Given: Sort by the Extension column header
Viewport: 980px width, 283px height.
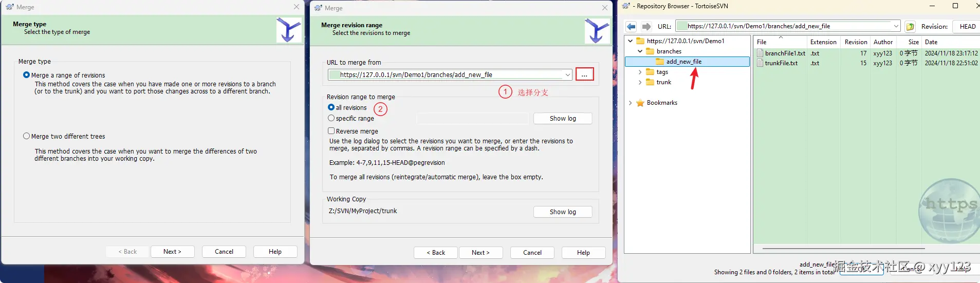Looking at the screenshot, I should point(824,42).
